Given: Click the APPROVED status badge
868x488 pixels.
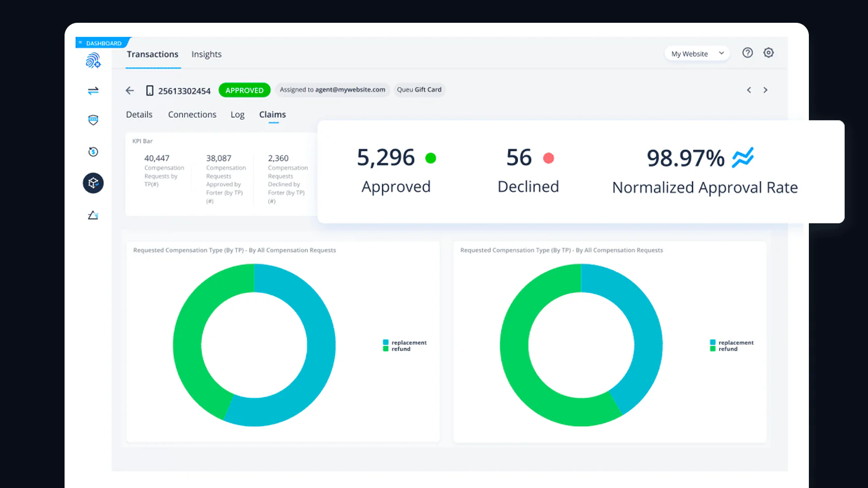Looking at the screenshot, I should (x=245, y=90).
